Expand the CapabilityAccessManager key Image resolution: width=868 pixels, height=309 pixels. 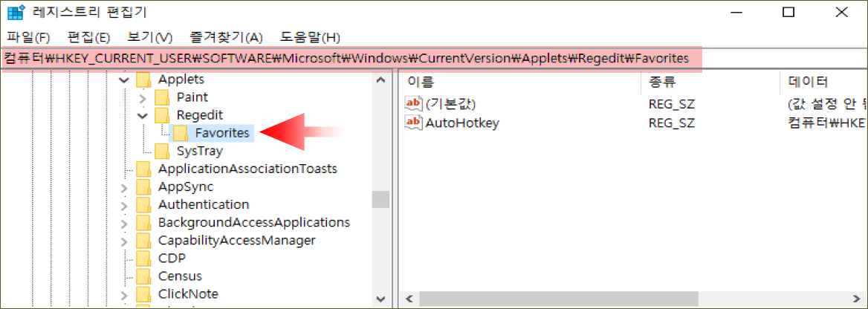[124, 241]
